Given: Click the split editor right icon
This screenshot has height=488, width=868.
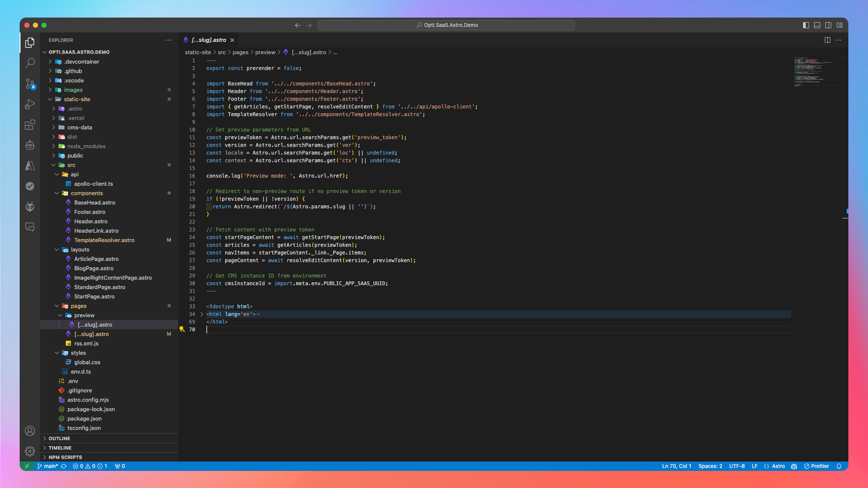Looking at the screenshot, I should 827,40.
